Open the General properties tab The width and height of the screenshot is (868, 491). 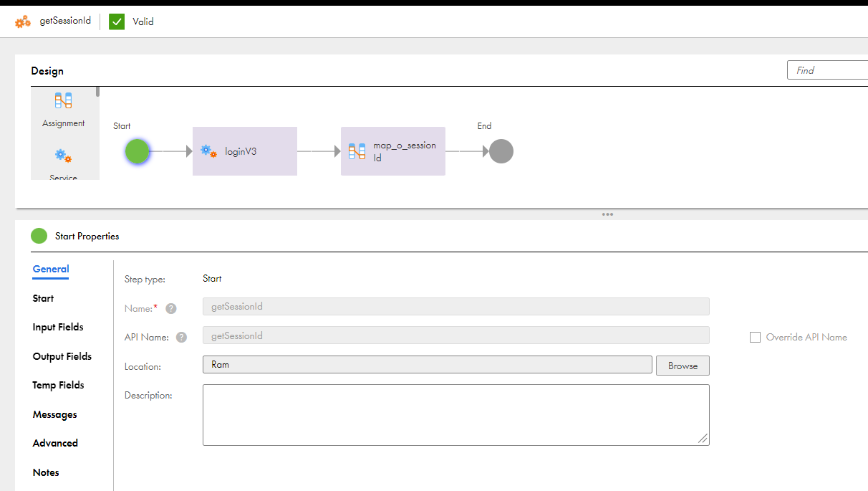point(51,270)
